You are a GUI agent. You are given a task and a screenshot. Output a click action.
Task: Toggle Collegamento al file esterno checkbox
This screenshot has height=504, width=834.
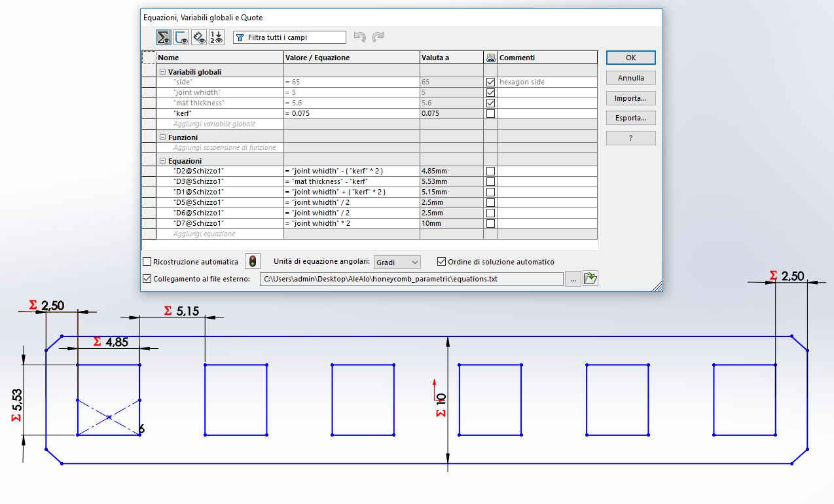point(147,279)
